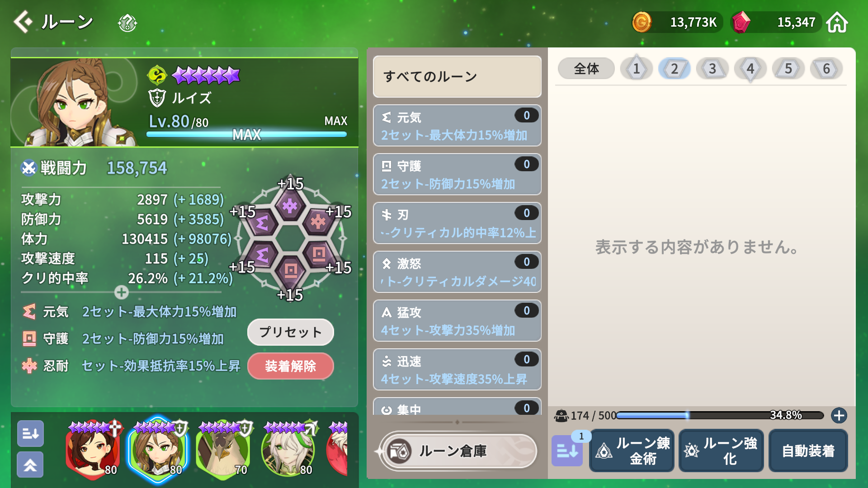Filter by 猛攻 rune set
The height and width of the screenshot is (488, 868).
[457, 321]
